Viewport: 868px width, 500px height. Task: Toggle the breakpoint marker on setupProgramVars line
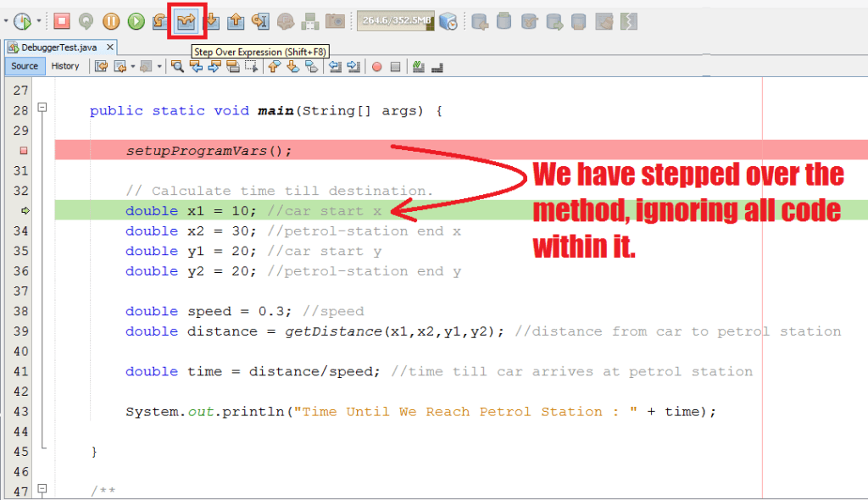(24, 151)
